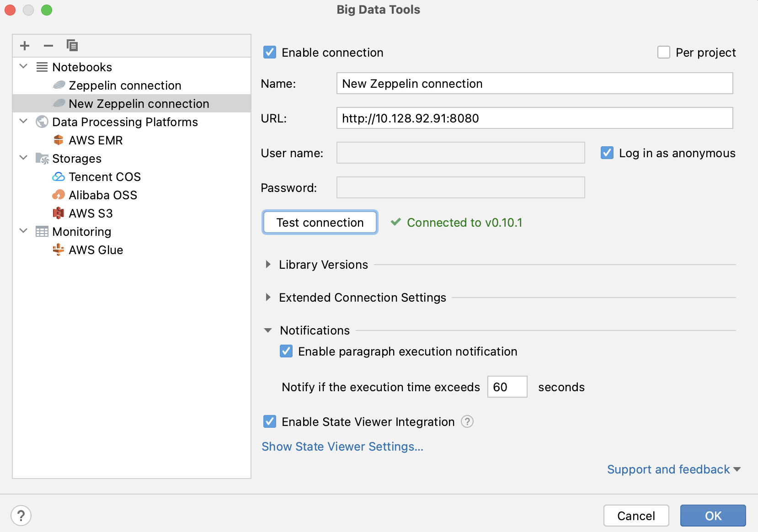This screenshot has width=758, height=532.
Task: Expand Extended Connection Settings section
Action: 268,297
